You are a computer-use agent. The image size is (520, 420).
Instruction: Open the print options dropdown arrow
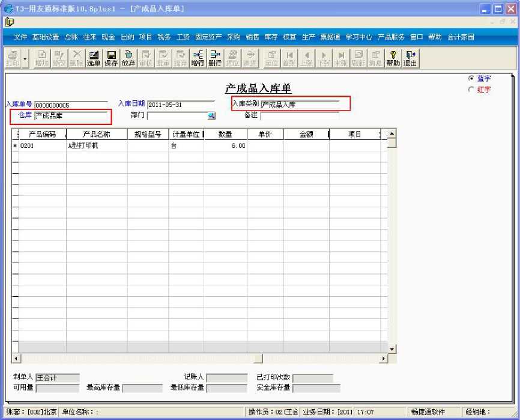(x=25, y=58)
